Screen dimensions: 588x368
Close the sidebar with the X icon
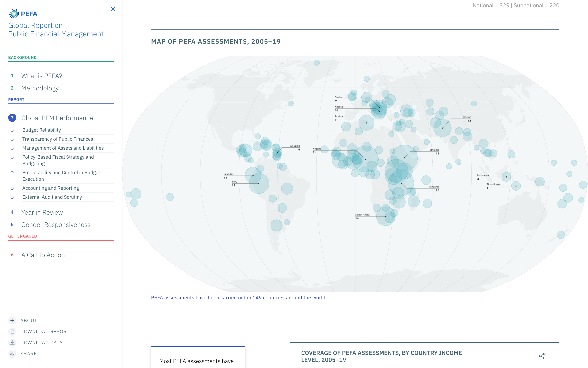click(113, 9)
